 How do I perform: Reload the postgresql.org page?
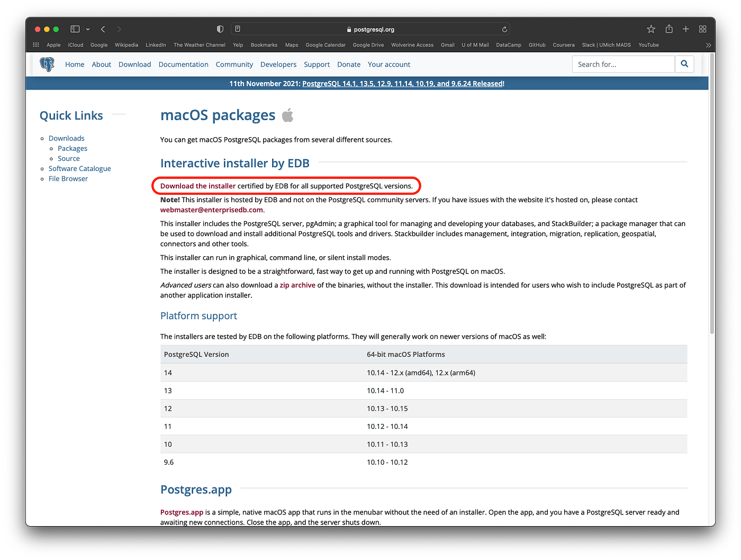[504, 29]
